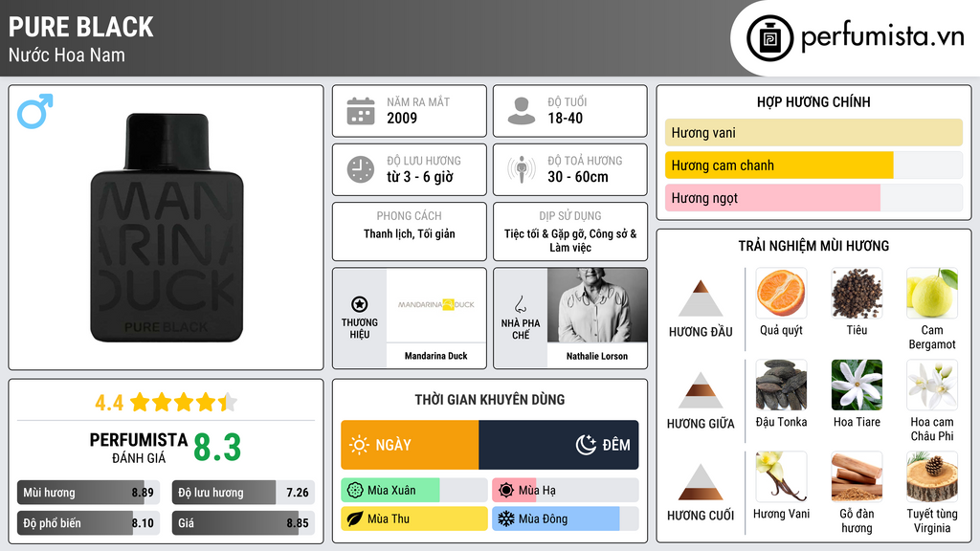Click the star badge icon above Thương hiệu
This screenshot has height=551, width=980.
360,304
